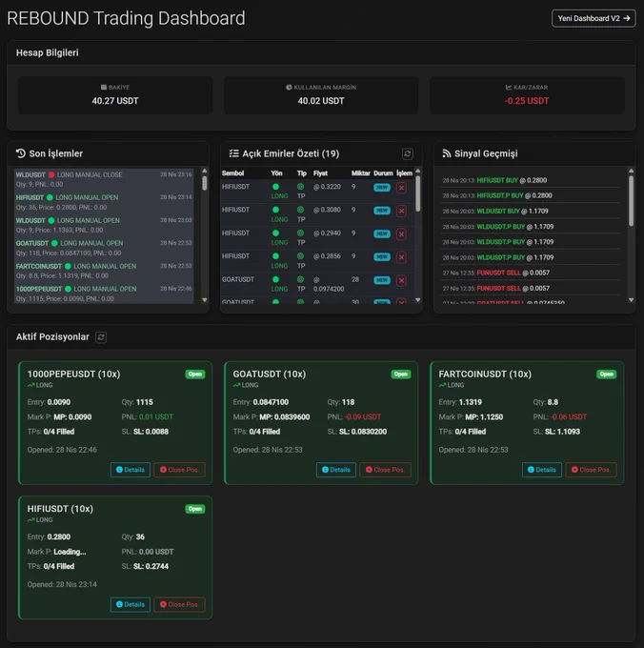Image resolution: width=644 pixels, height=648 pixels.
Task: Click the Miktar column header
Action: point(361,173)
